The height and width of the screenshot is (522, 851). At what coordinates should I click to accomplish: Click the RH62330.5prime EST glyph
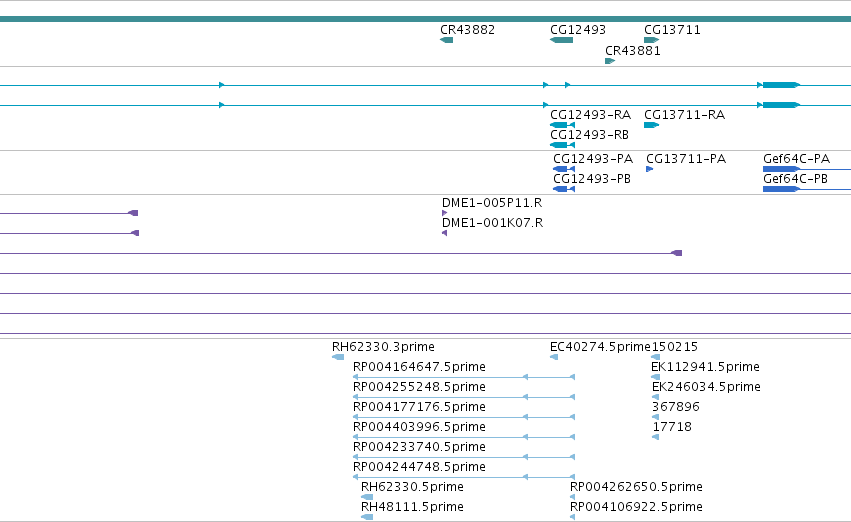coord(367,497)
